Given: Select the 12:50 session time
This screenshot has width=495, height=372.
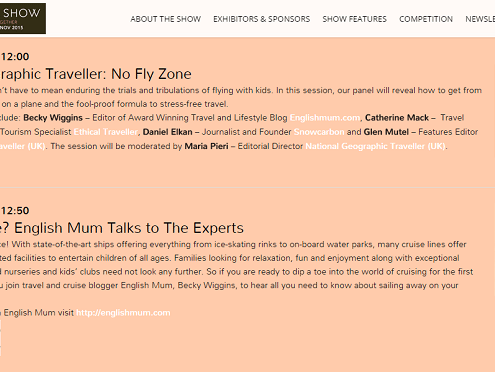Looking at the screenshot, I should point(15,211).
